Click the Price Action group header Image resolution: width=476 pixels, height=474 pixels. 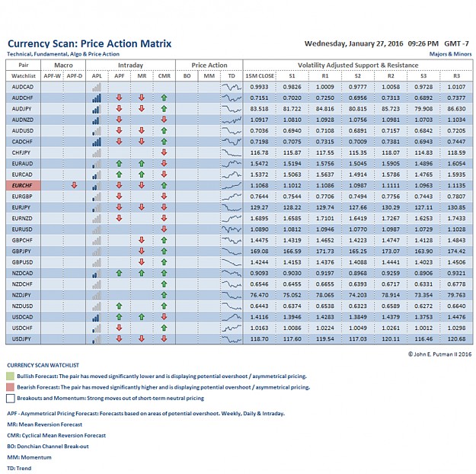pos(209,65)
